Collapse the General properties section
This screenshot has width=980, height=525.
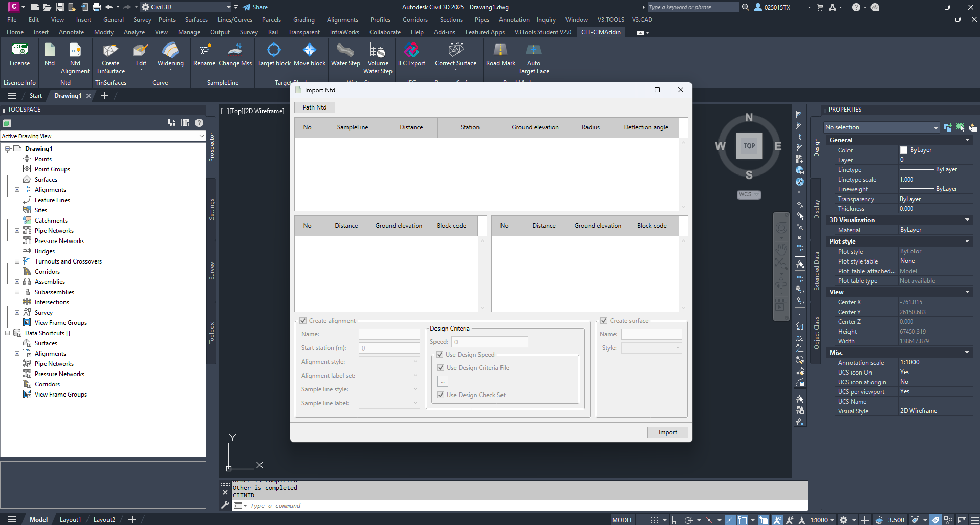(x=967, y=140)
